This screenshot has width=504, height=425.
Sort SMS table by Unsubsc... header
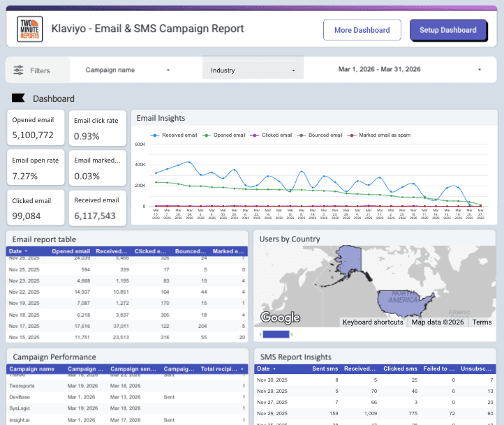(x=476, y=368)
